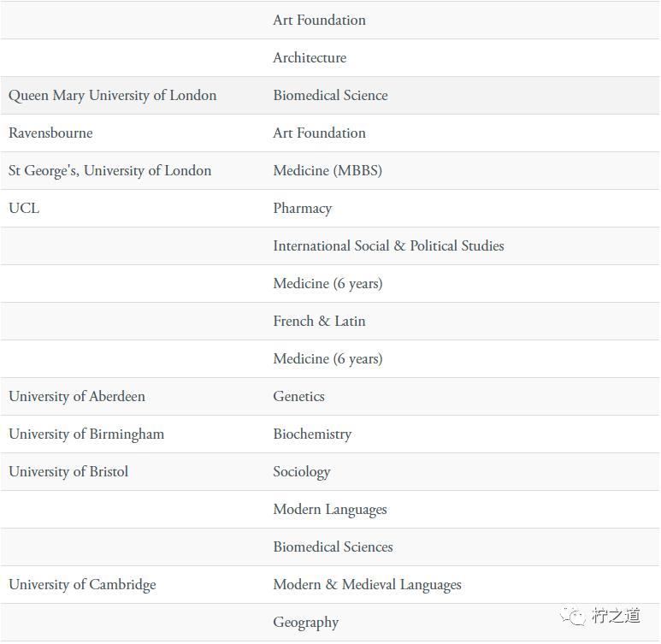
Task: Select the University of Cambridge entry
Action: (x=82, y=585)
